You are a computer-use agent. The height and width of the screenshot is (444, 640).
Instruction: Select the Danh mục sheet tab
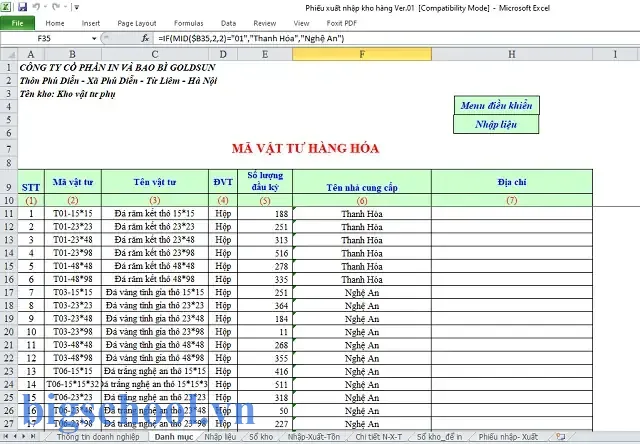174,437
